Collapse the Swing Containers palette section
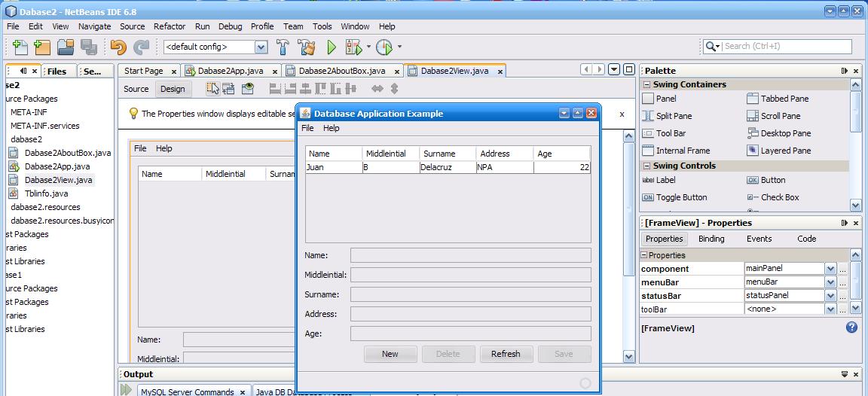 (x=646, y=84)
